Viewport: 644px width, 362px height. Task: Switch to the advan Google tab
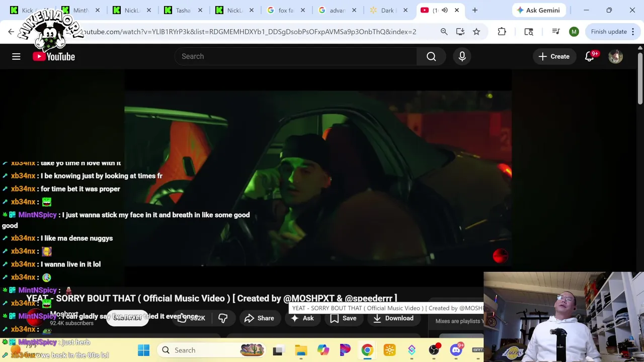pos(337,10)
